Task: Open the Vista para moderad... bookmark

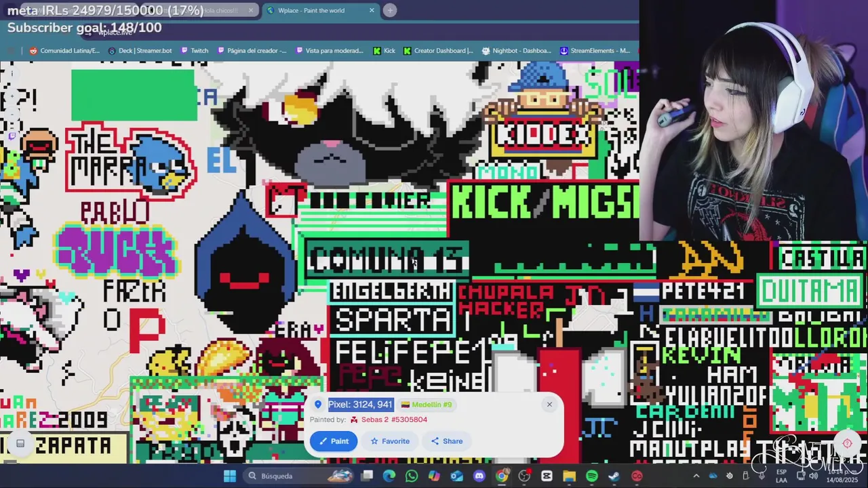Action: pos(330,50)
